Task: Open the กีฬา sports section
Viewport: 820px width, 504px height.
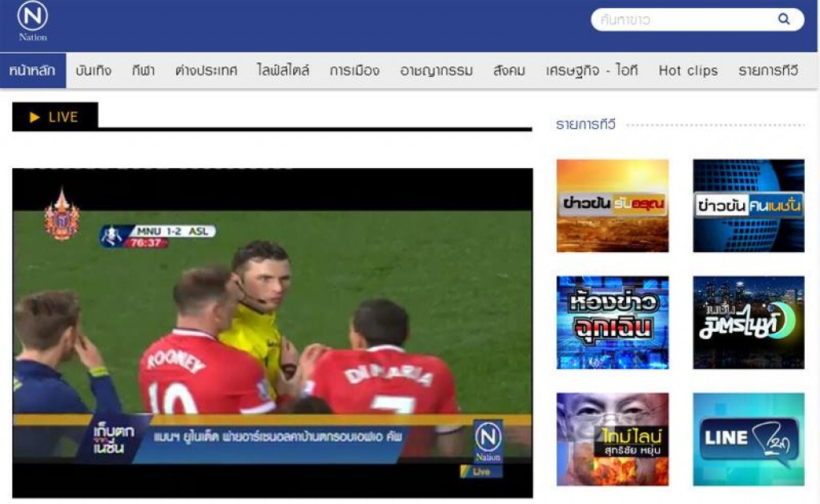Action: pyautogui.click(x=143, y=70)
